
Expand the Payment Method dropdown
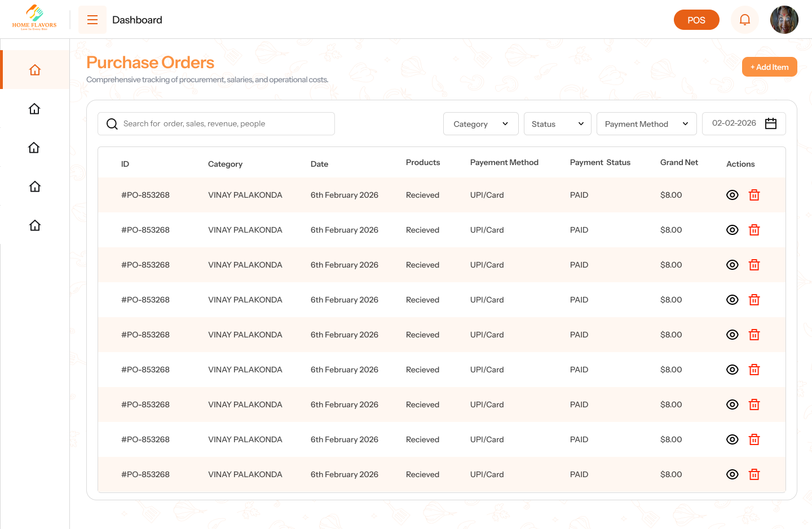(x=646, y=124)
